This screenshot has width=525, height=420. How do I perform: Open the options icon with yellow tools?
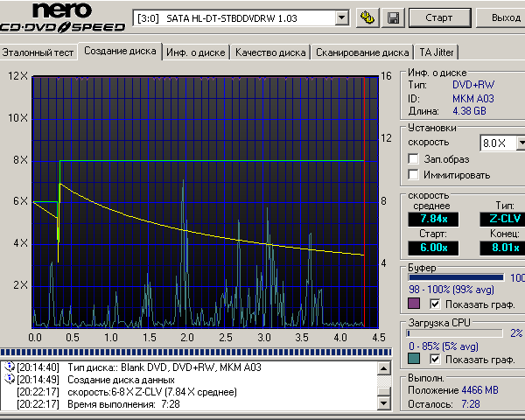coord(367,17)
